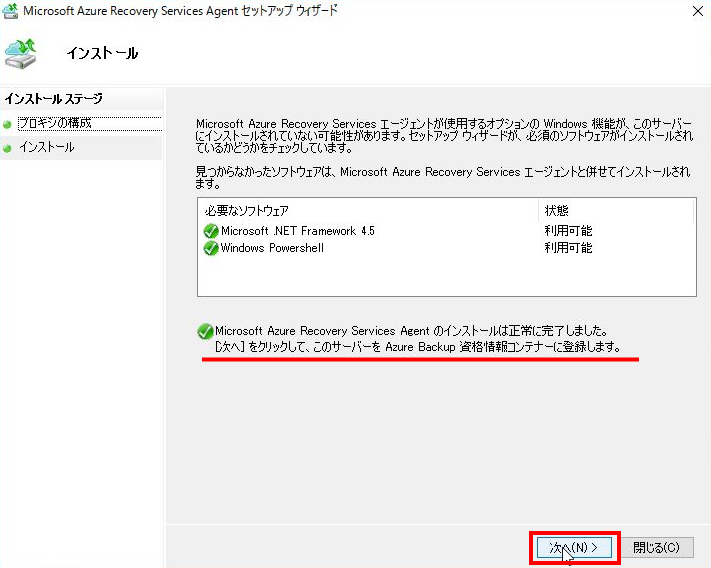Click the large インストール page title
This screenshot has height=568, width=711.
point(102,53)
